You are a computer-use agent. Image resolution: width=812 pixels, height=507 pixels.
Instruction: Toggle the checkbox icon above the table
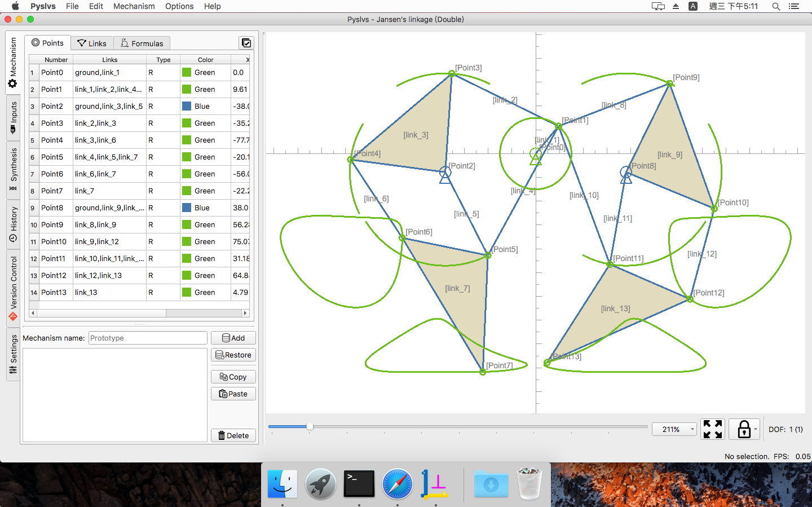pos(246,43)
